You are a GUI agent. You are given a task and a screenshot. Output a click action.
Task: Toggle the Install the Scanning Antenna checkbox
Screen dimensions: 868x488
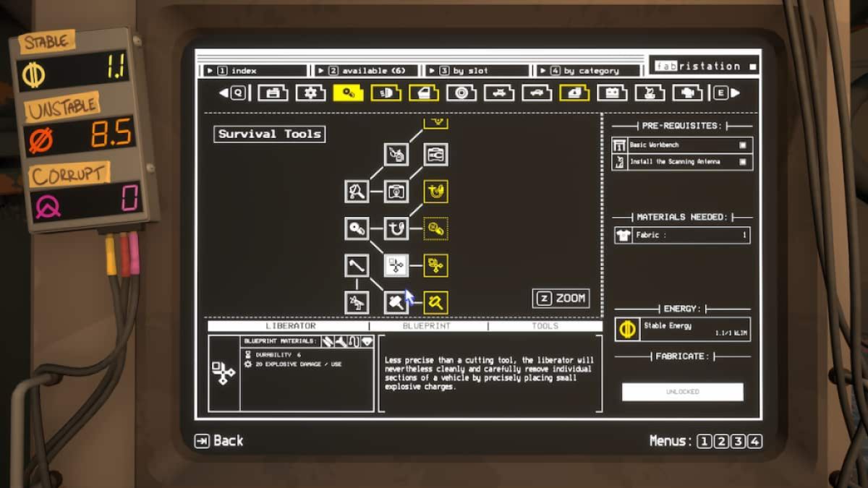[742, 162]
